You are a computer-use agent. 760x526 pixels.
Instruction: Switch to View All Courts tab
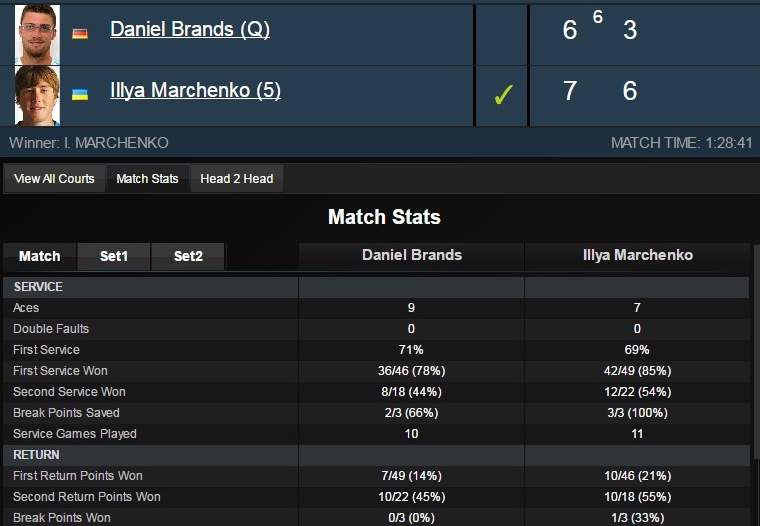click(x=54, y=179)
